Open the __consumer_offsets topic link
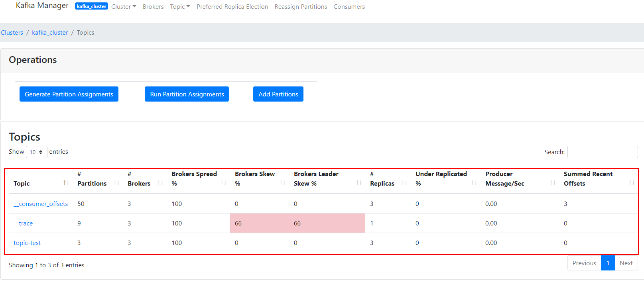 click(41, 204)
